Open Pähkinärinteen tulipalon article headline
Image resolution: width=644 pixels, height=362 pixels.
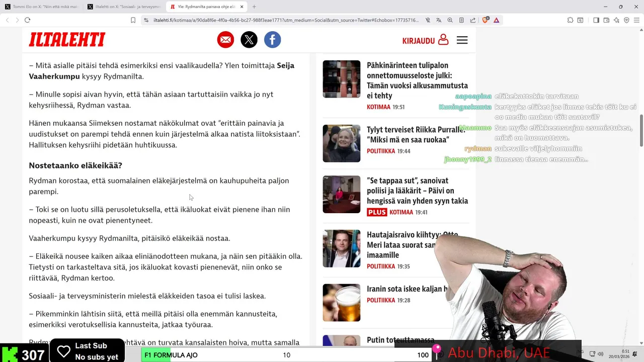(x=417, y=80)
